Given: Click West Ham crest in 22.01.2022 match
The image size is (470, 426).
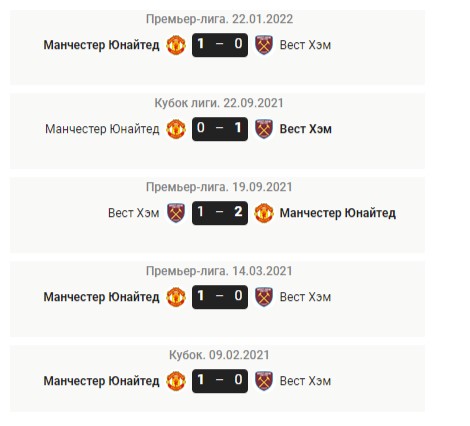Looking at the screenshot, I should pyautogui.click(x=264, y=45).
